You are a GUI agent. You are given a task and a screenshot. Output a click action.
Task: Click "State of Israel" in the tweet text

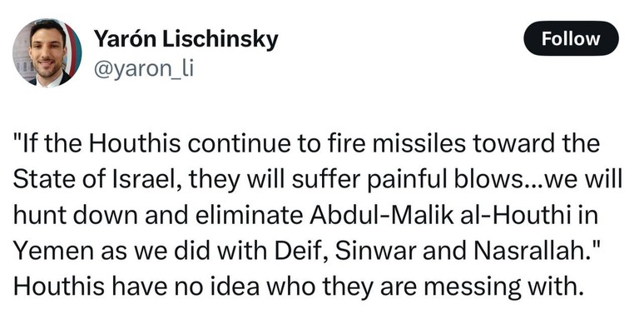(x=94, y=180)
